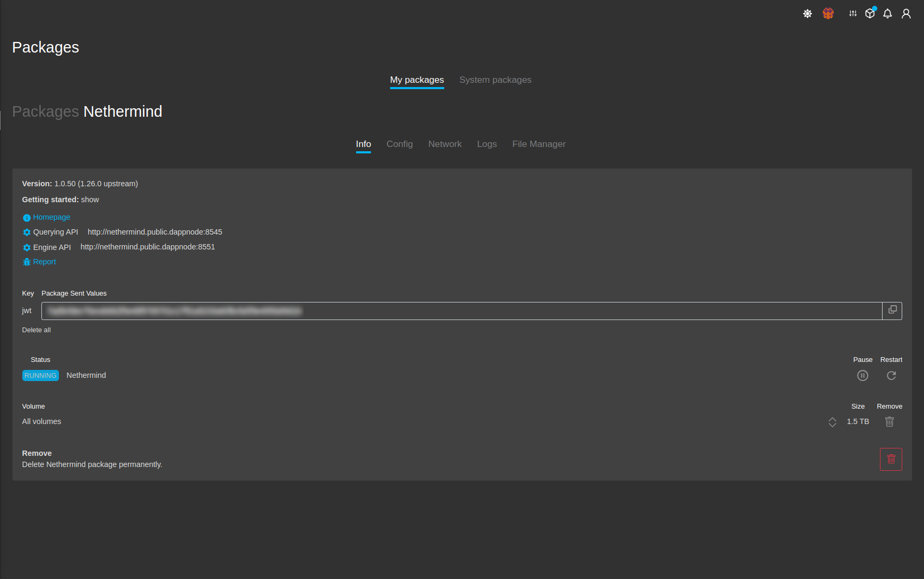The width and height of the screenshot is (924, 579).
Task: Open the notifications bell
Action: [x=887, y=14]
